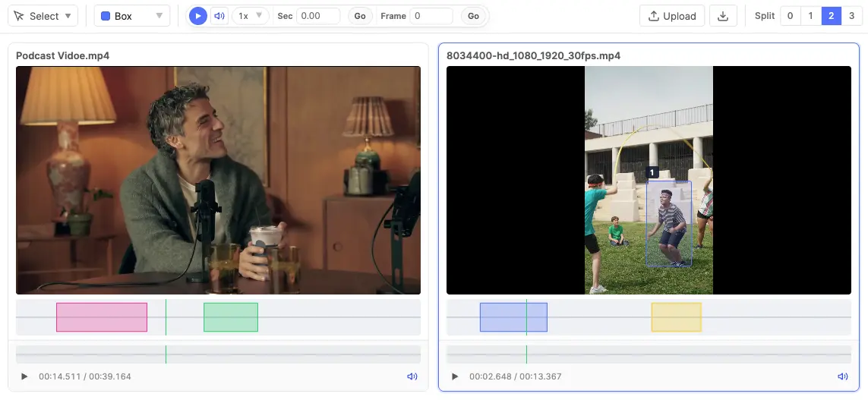Click the download icon button
868x400 pixels.
(x=723, y=16)
